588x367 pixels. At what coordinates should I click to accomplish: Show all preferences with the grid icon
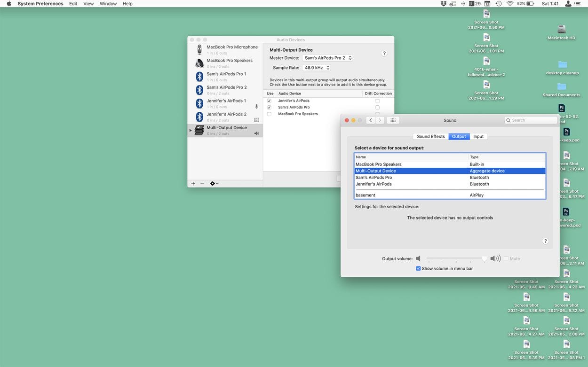coord(393,120)
